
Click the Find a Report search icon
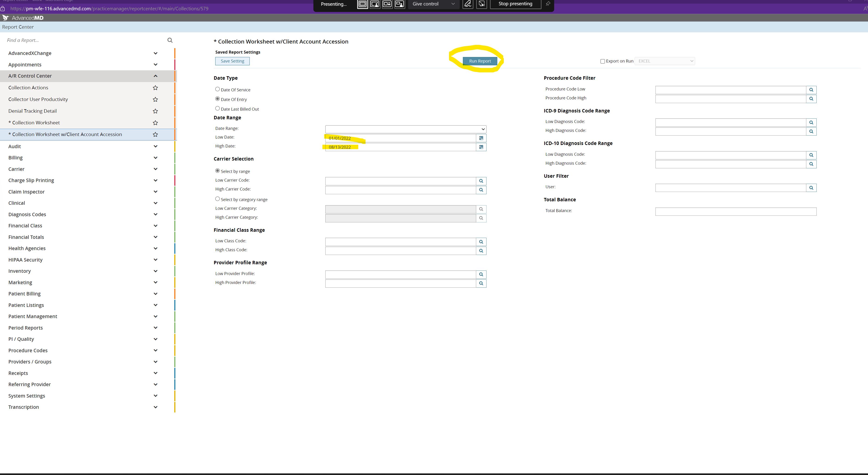click(x=170, y=40)
